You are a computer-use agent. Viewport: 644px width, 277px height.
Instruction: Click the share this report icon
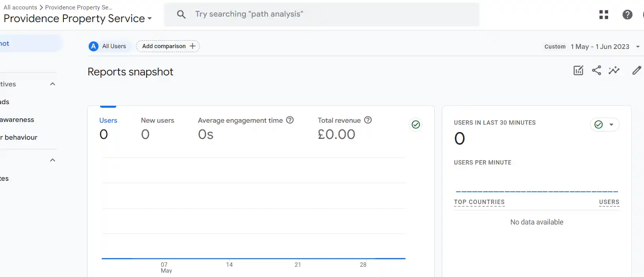596,71
